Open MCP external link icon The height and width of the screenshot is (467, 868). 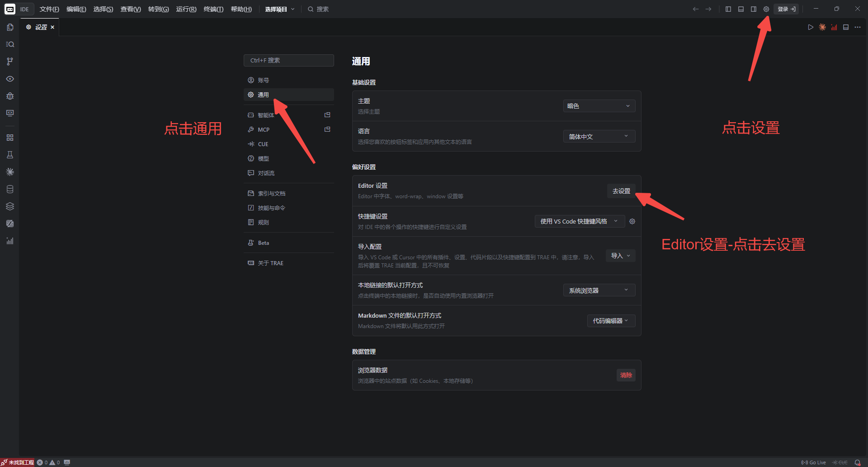pyautogui.click(x=328, y=129)
